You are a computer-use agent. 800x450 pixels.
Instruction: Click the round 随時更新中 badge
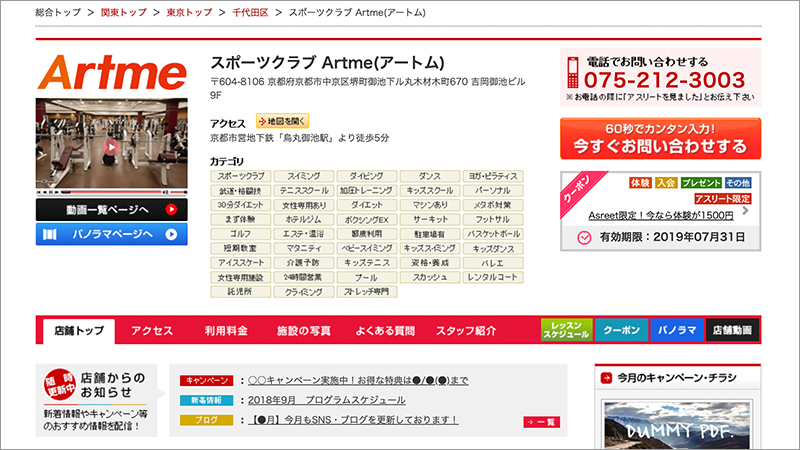coord(60,384)
